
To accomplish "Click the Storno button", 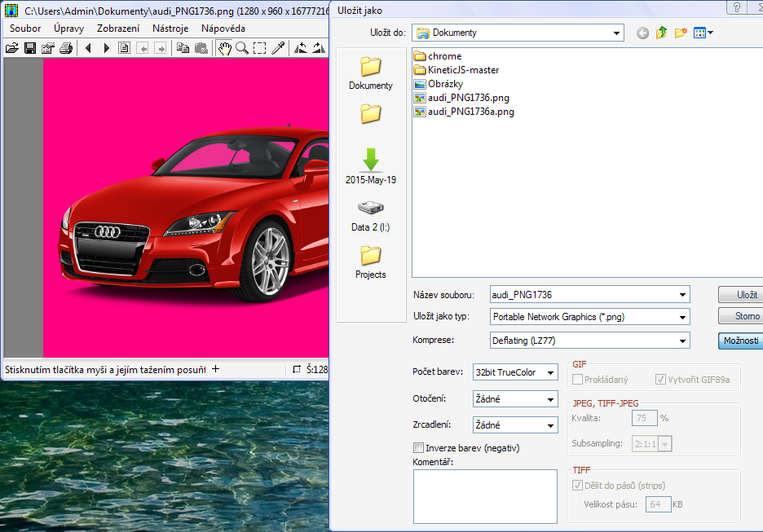I will 741,316.
